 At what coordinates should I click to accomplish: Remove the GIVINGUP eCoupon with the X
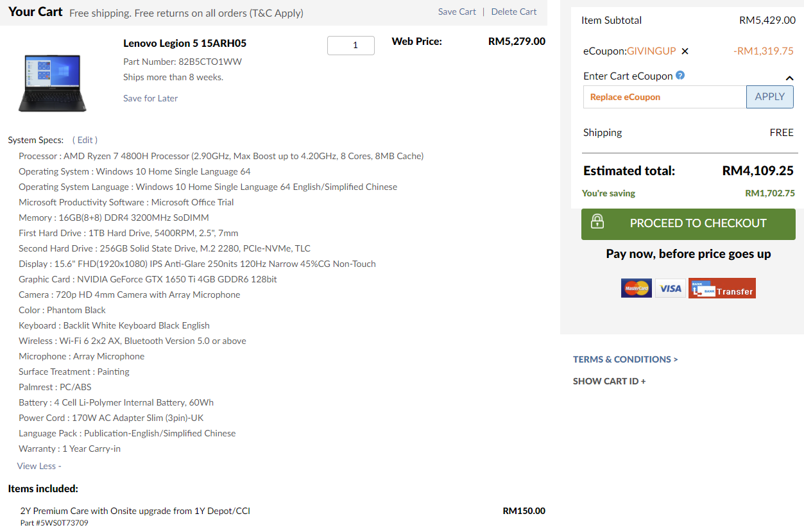[685, 51]
